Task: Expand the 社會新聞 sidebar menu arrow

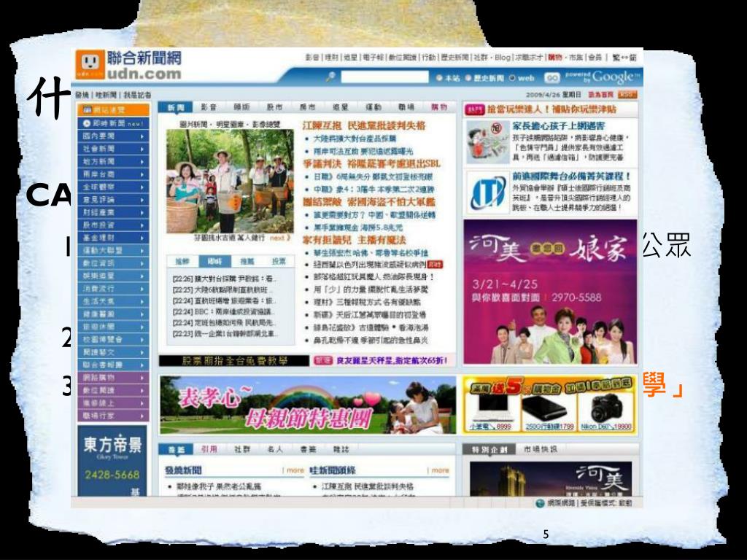Action: (x=142, y=149)
